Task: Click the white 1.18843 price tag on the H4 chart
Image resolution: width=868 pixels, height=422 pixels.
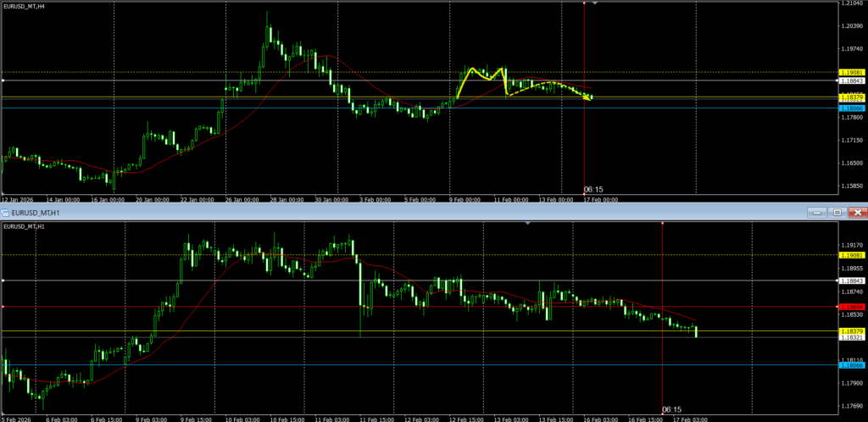Action: (x=851, y=81)
